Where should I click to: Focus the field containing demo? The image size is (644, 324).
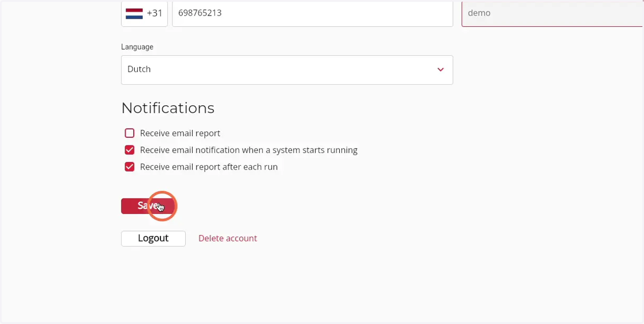tap(553, 13)
